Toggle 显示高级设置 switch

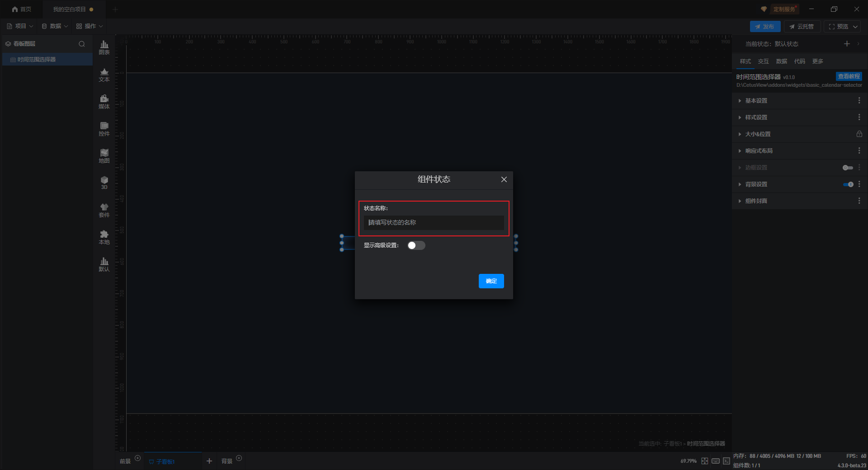coord(416,245)
